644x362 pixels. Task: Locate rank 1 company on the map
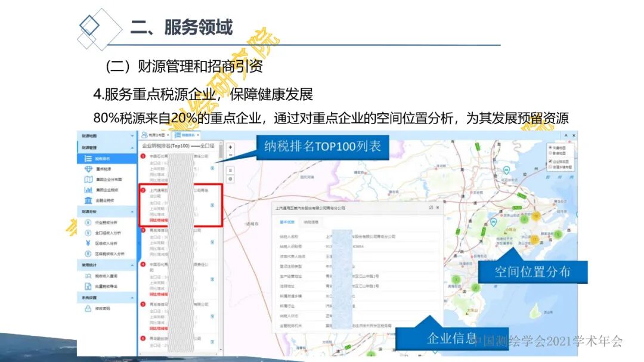212,168
